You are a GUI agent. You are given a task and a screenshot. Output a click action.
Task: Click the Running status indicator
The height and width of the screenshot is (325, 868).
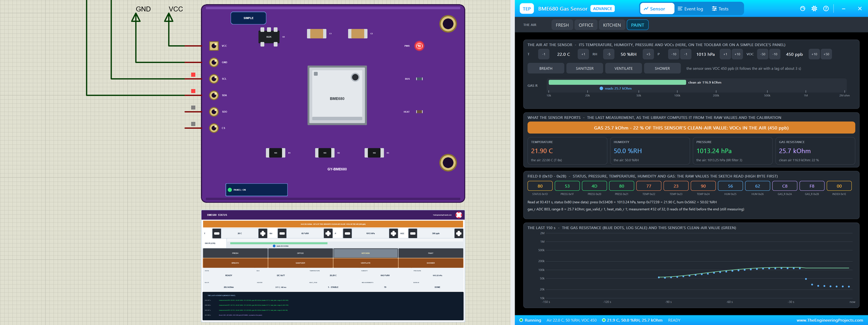tap(530, 320)
